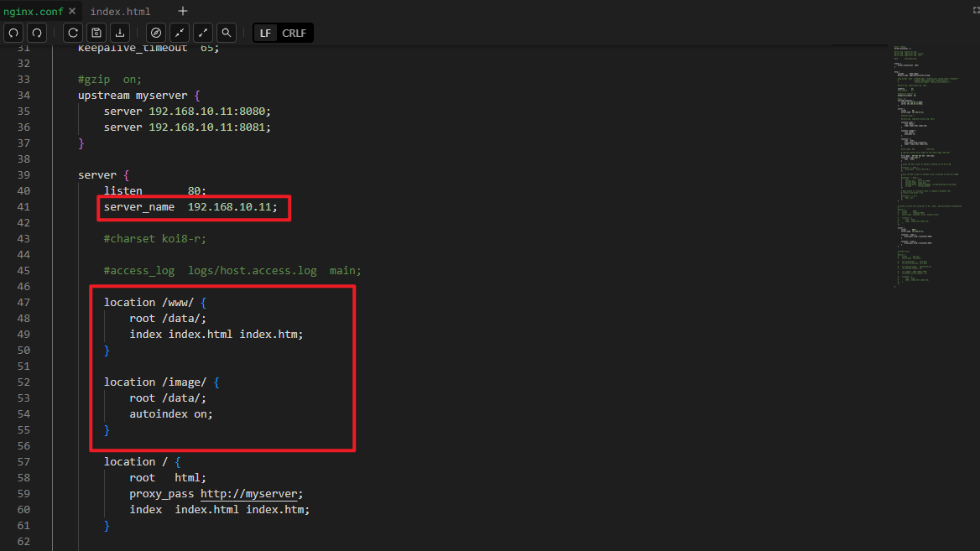Open a new tab with plus icon
This screenshot has height=551, width=980.
183,11
